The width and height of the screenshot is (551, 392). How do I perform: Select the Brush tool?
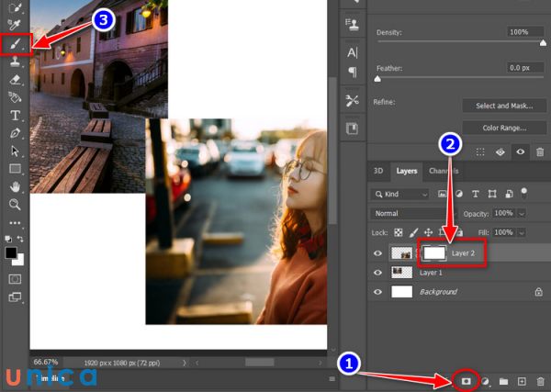click(x=15, y=44)
